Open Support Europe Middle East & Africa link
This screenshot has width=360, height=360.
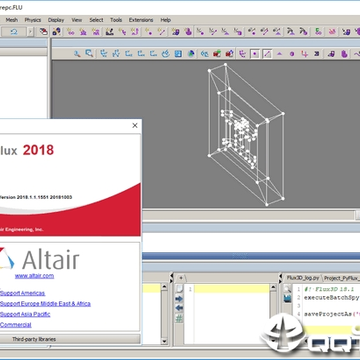(x=45, y=304)
